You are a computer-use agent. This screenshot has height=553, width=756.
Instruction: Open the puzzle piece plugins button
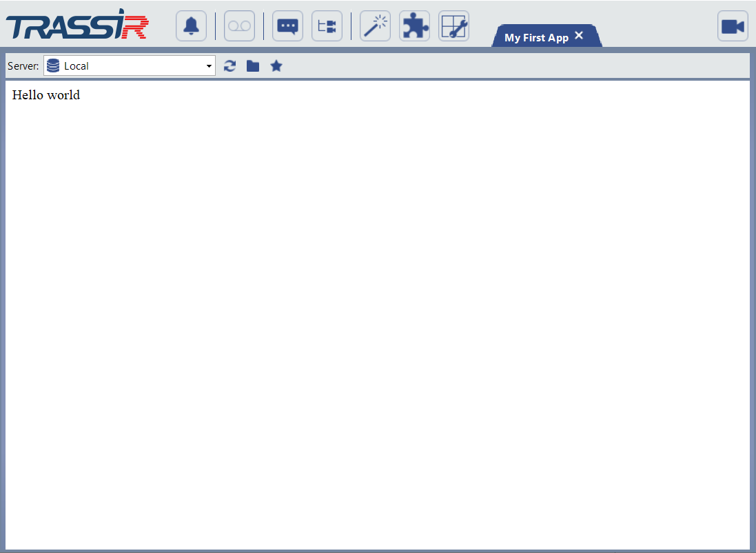[x=415, y=26]
